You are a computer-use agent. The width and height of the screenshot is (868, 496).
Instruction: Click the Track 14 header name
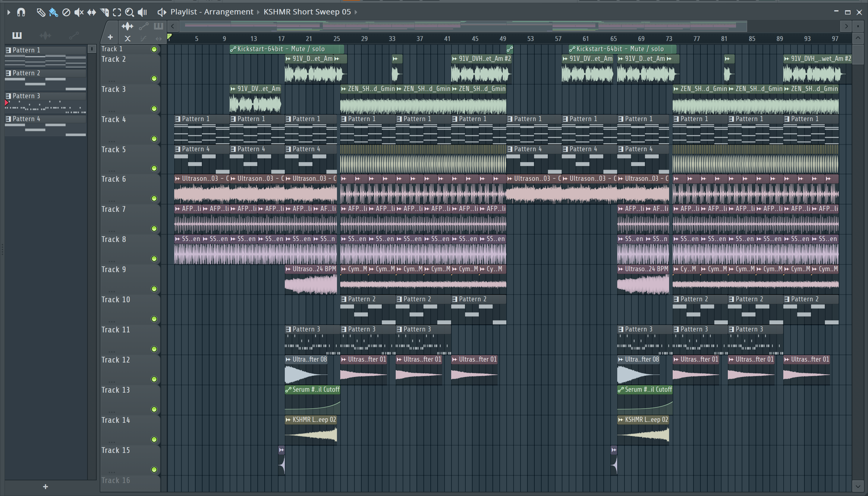115,420
